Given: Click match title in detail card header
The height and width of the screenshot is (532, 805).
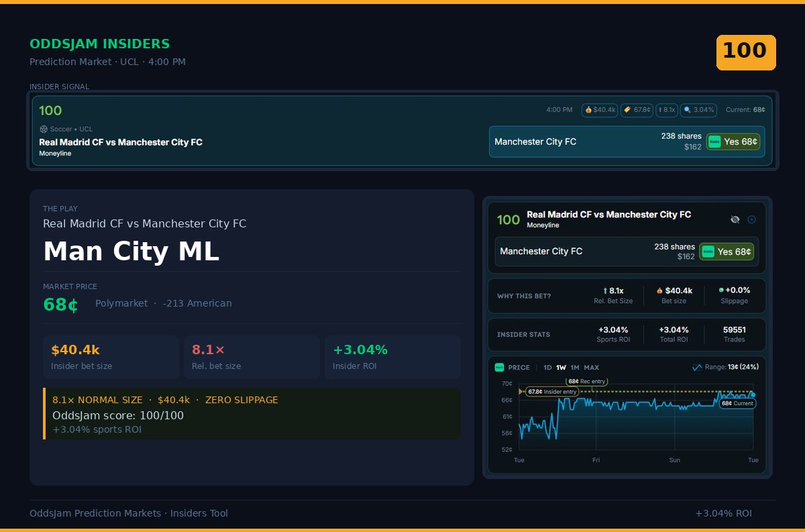Looking at the screenshot, I should click(609, 215).
